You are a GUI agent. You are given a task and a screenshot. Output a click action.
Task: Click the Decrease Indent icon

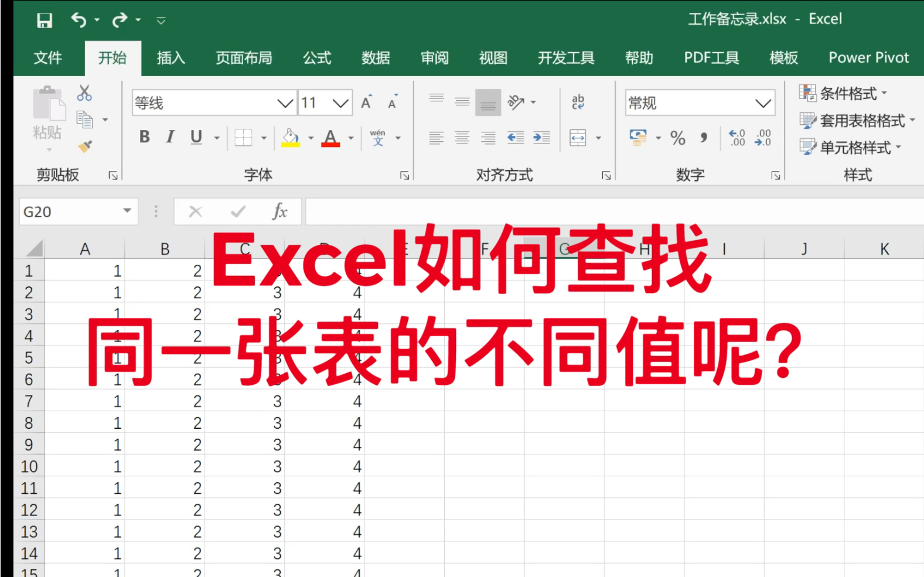pyautogui.click(x=516, y=138)
